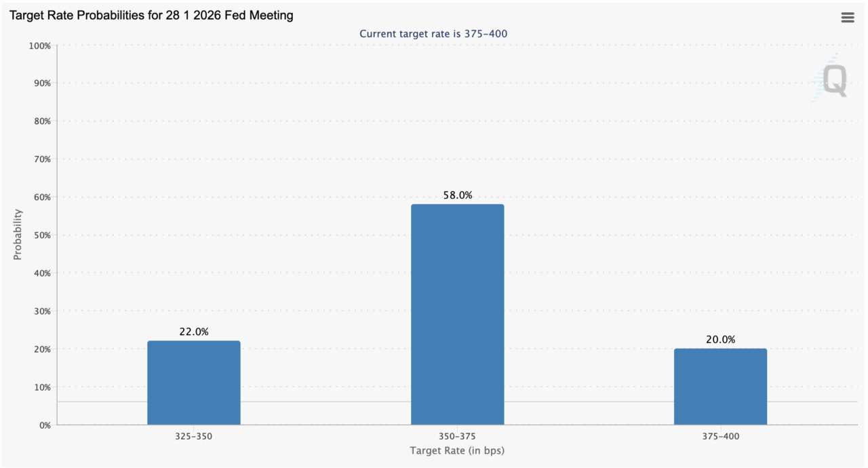Click the 30% y-axis tick label
The height and width of the screenshot is (468, 868).
pyautogui.click(x=41, y=311)
